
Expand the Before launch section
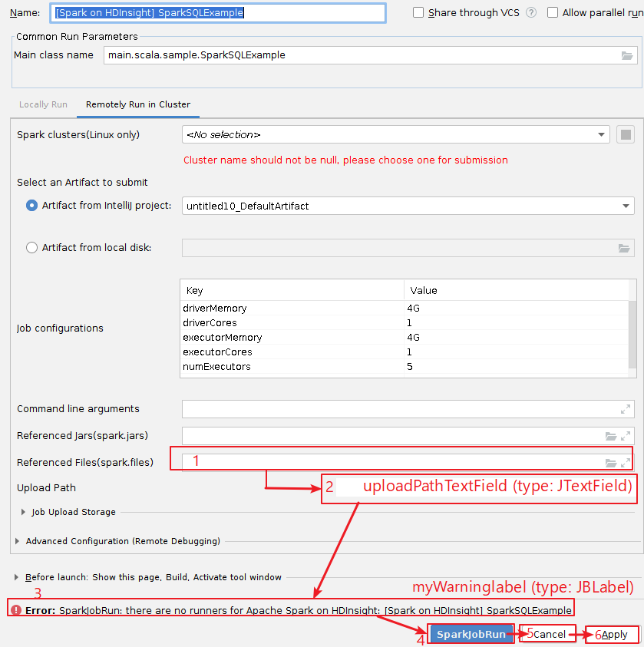click(x=16, y=577)
